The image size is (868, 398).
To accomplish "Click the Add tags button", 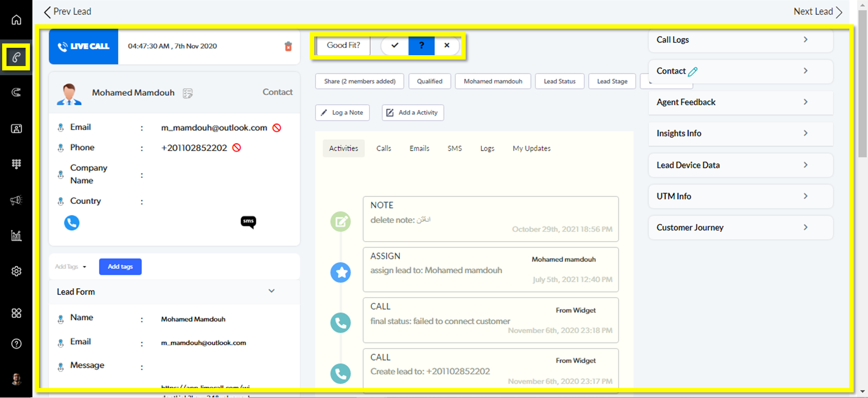I will pos(120,267).
